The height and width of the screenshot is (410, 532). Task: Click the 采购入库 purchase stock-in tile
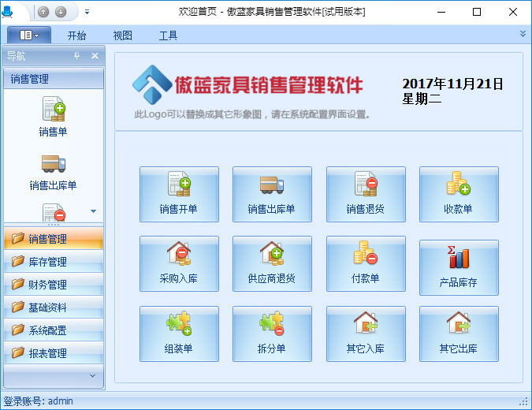pyautogui.click(x=178, y=263)
